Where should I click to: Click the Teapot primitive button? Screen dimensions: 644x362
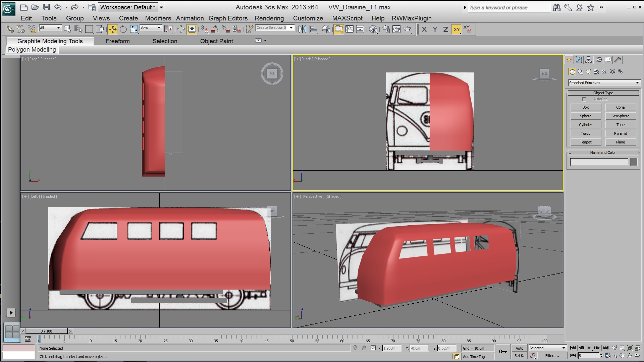pyautogui.click(x=586, y=142)
